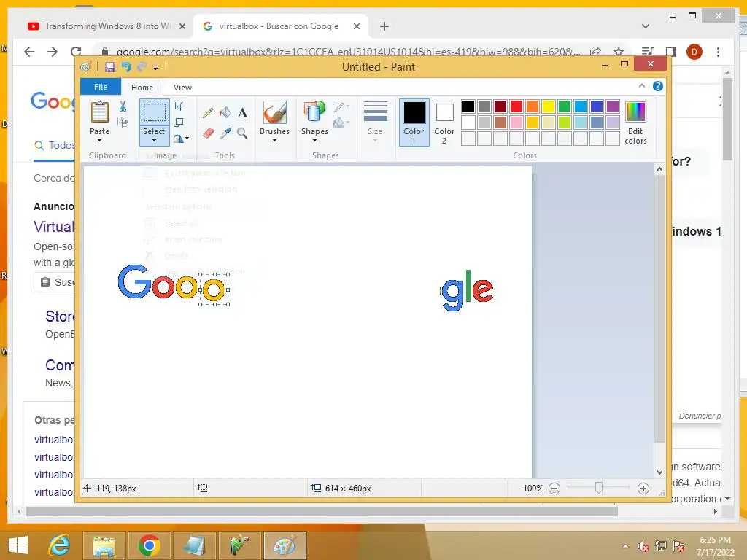Screen dimensions: 747x560
Task: Open Customize Quick Access Toolbar dropdown in Paint
Action: coord(155,68)
